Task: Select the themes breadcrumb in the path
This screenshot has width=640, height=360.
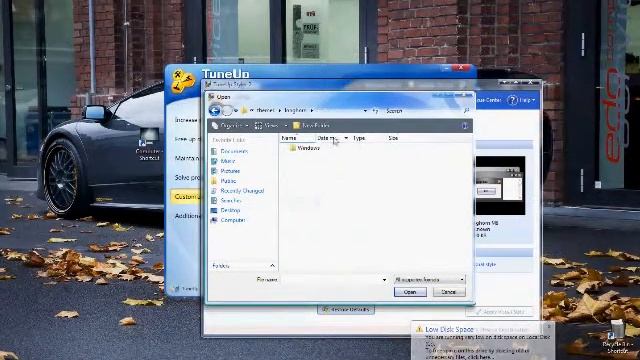Action: click(265, 111)
